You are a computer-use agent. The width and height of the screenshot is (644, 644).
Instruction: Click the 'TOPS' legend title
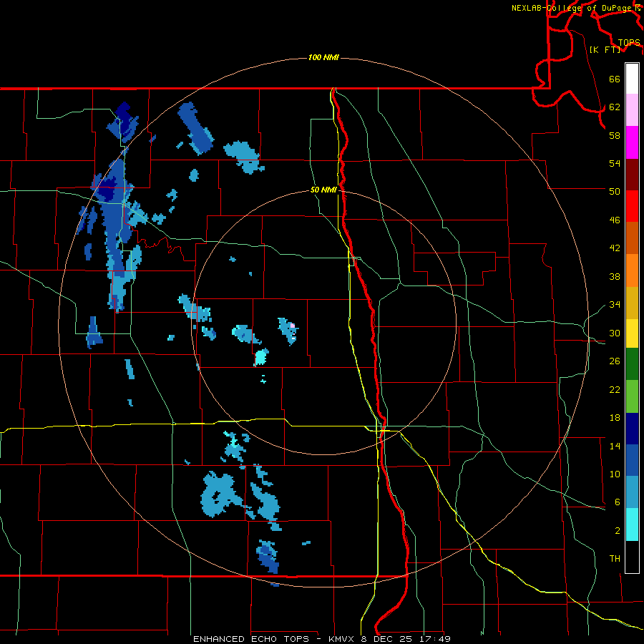629,43
